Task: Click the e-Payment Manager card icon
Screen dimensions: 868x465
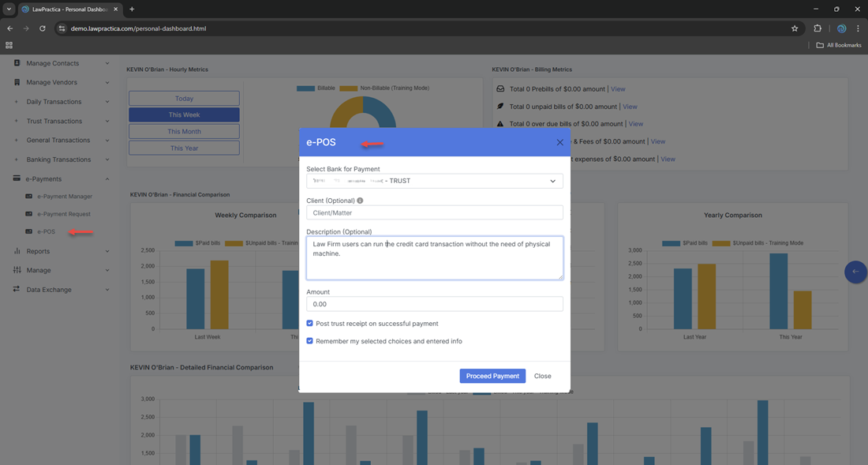Action: tap(29, 197)
